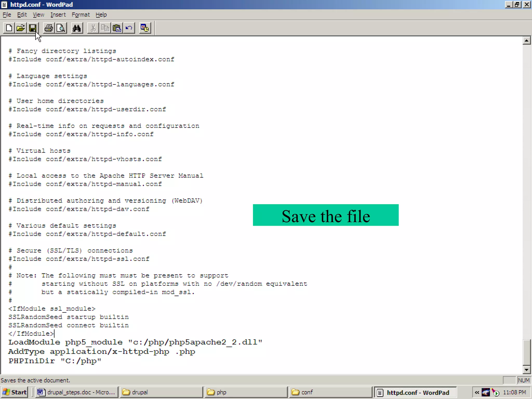This screenshot has width=532, height=399.
Task: Click the httpd-autoindex.conf include line
Action: tap(91, 59)
